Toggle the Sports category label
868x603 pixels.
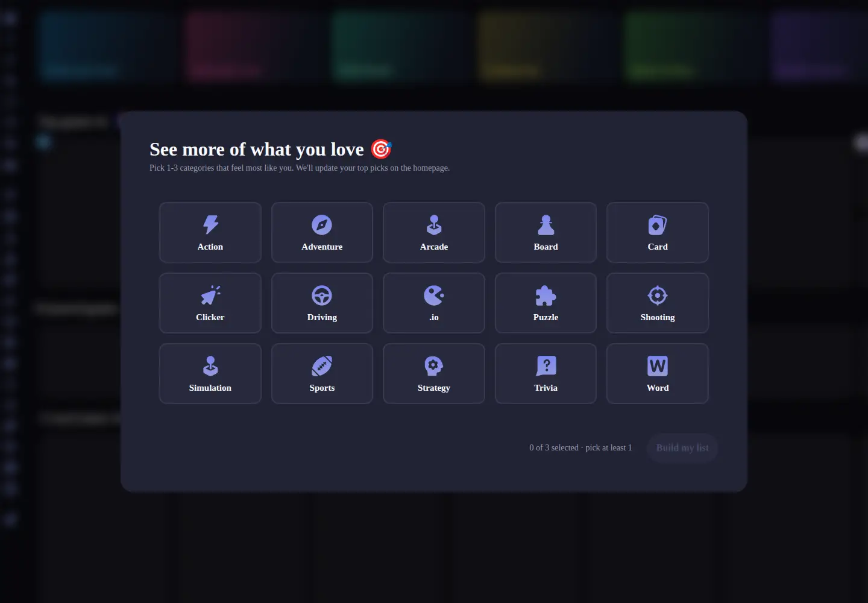pos(322,388)
